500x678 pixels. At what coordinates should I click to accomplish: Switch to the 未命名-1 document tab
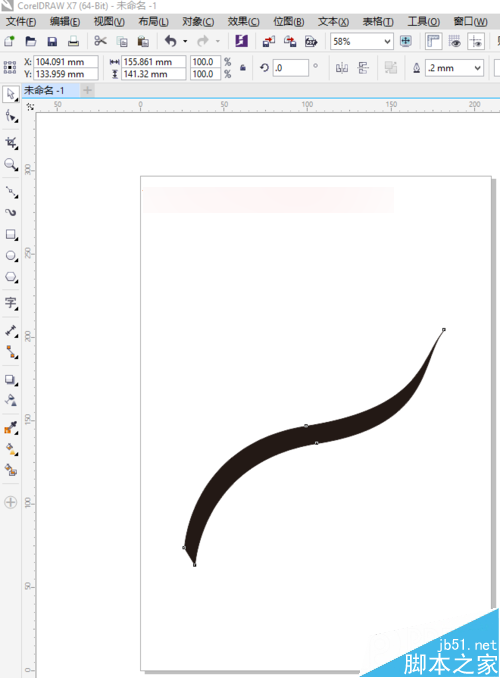(50, 90)
